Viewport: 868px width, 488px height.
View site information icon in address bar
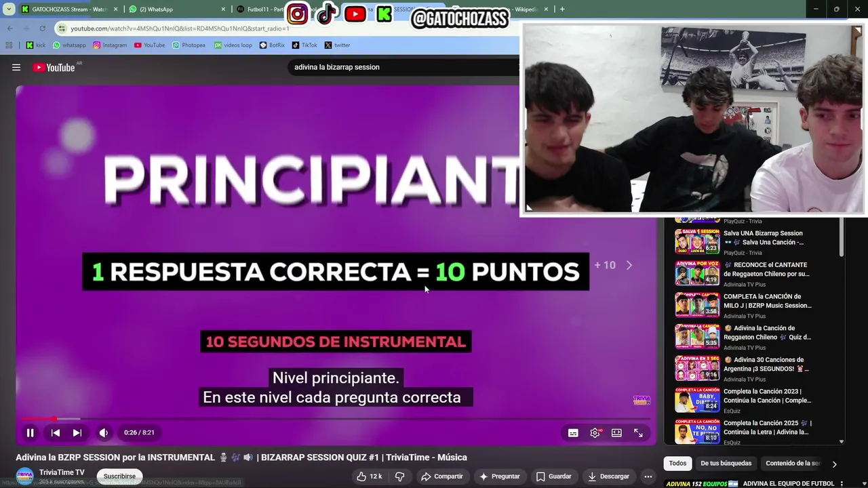62,28
